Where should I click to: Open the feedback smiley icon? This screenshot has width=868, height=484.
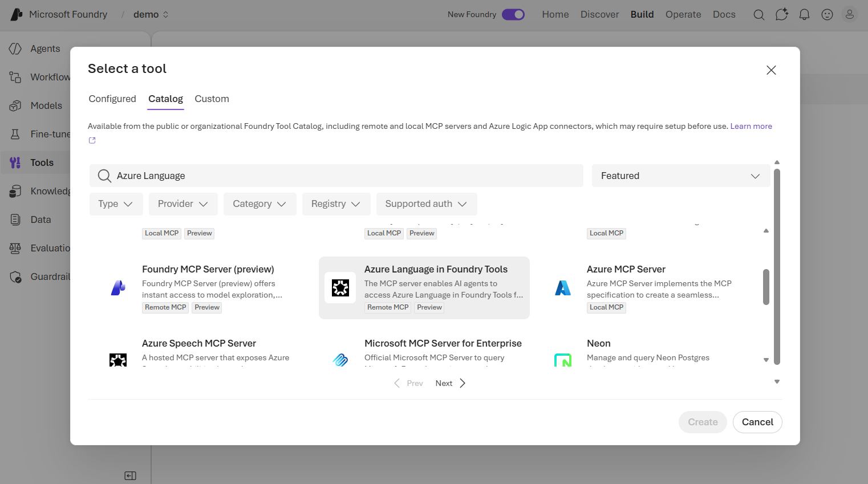[827, 15]
